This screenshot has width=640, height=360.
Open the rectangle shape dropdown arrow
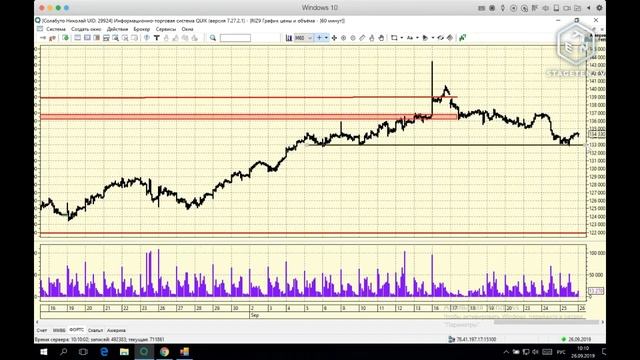[402, 38]
